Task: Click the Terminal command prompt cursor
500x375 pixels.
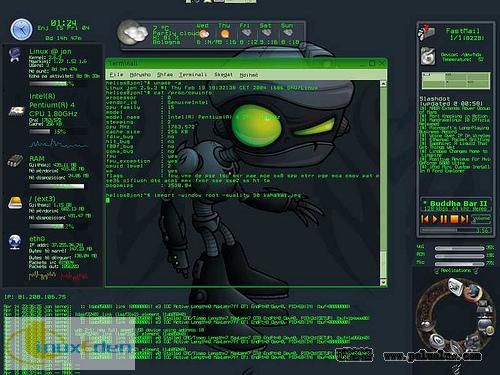Action: (108, 200)
